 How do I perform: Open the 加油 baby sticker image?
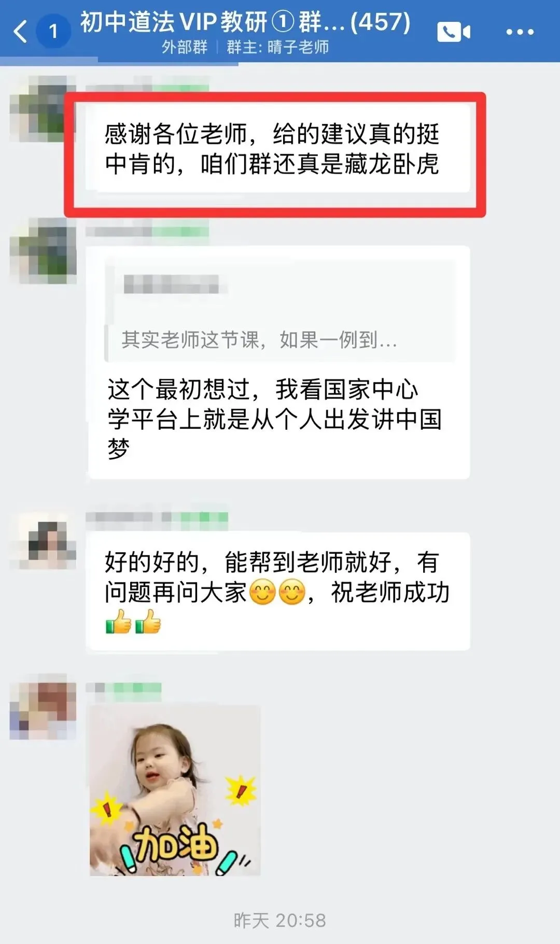pyautogui.click(x=175, y=790)
